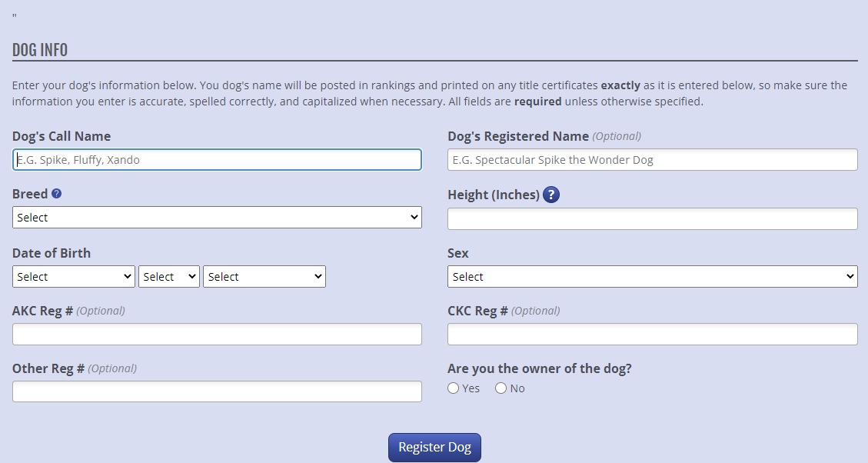Open the Breed dropdown

click(x=217, y=218)
